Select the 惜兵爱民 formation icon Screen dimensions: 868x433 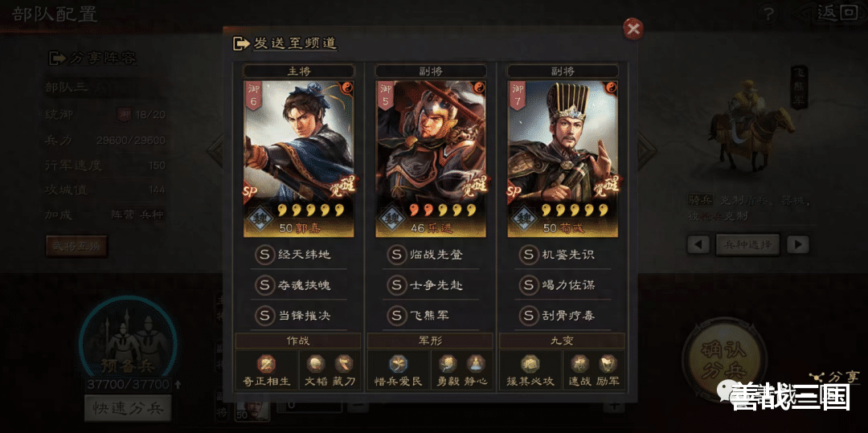coord(398,364)
